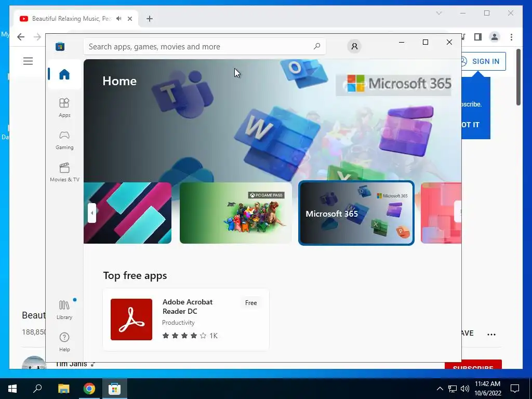Viewport: 532px width, 399px height.
Task: Open YouTube hamburger guide menu
Action: coord(28,61)
